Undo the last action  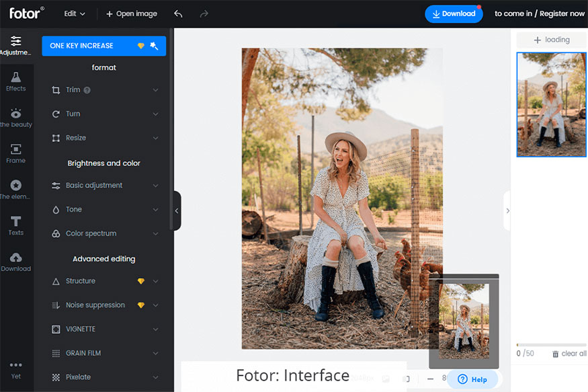click(178, 14)
